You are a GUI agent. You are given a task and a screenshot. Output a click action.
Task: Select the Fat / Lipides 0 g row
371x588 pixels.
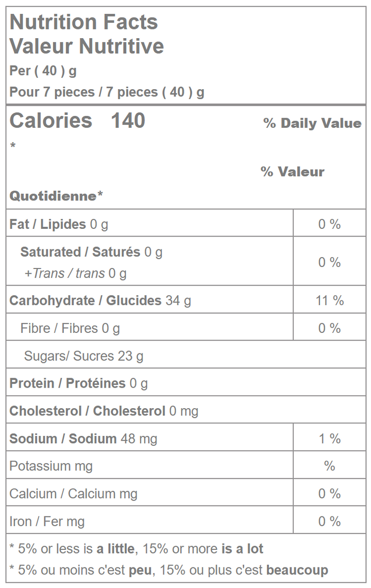pyautogui.click(x=59, y=224)
